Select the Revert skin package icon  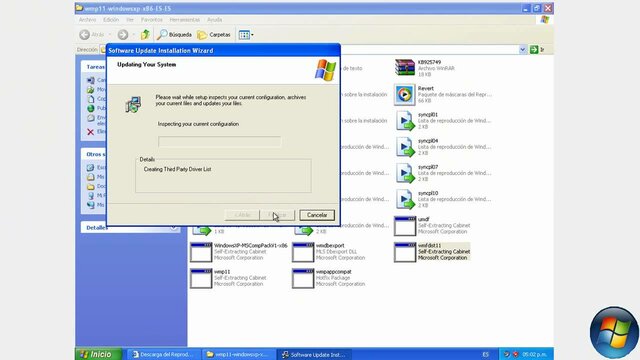pyautogui.click(x=404, y=95)
